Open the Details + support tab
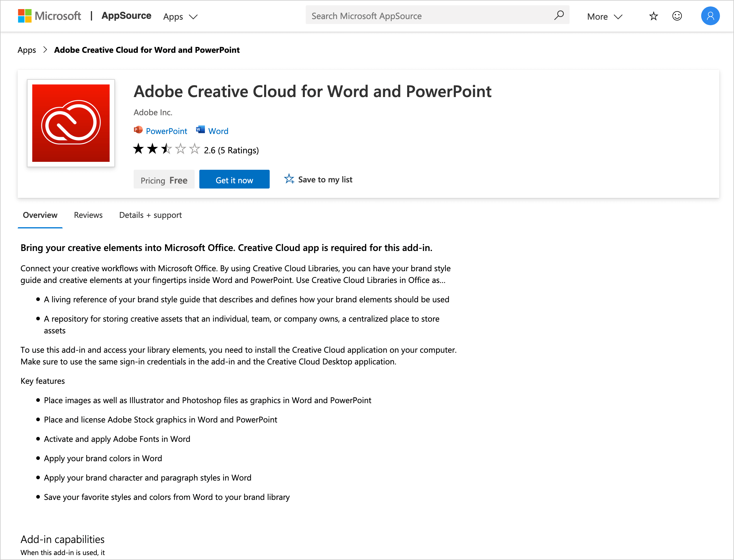Screen dimensions: 734x560 [150, 215]
